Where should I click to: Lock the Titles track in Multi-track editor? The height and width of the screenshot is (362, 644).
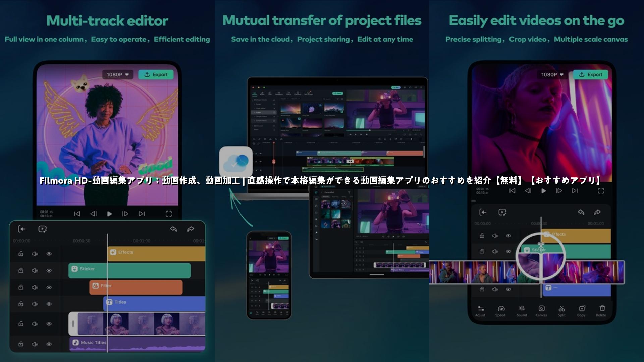coord(21,304)
